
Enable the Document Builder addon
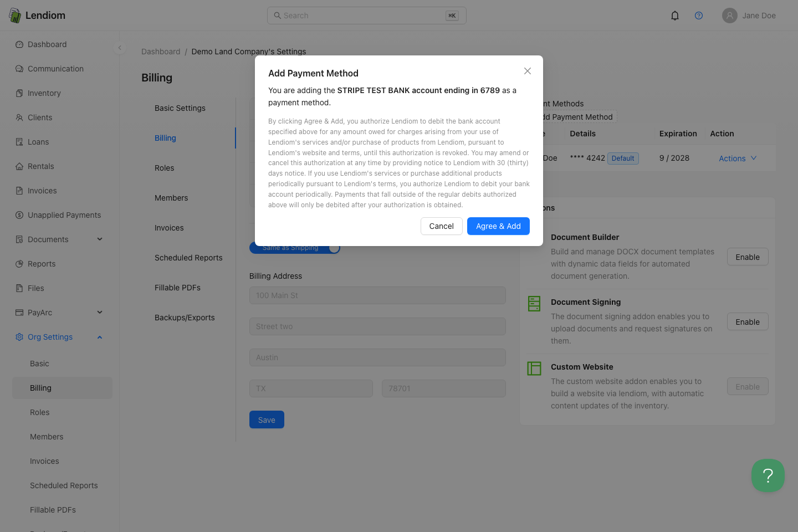[x=748, y=257]
